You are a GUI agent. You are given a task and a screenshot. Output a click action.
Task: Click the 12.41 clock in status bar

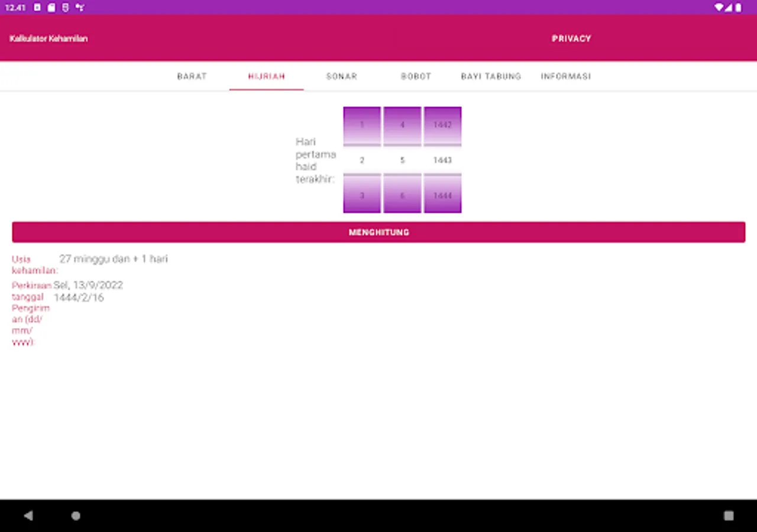(x=15, y=8)
